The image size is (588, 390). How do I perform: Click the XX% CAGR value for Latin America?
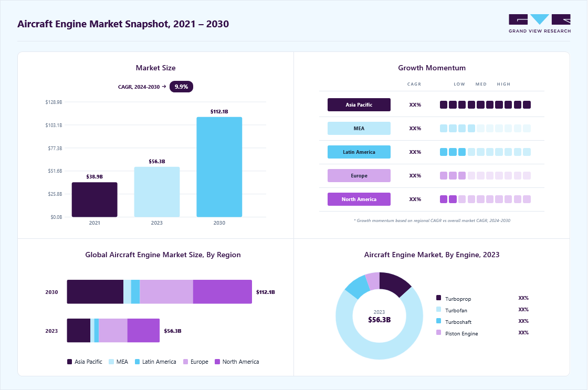click(415, 152)
